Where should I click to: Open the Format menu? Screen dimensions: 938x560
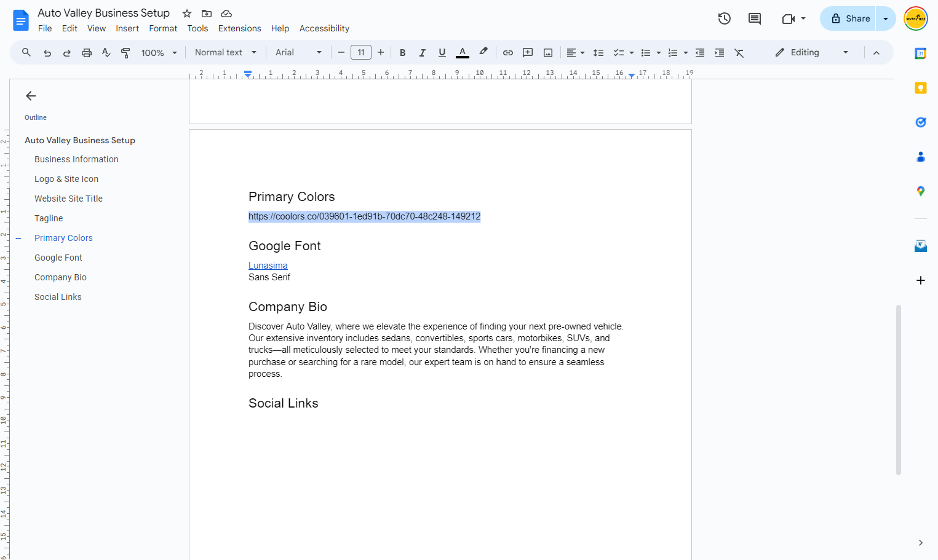tap(163, 28)
